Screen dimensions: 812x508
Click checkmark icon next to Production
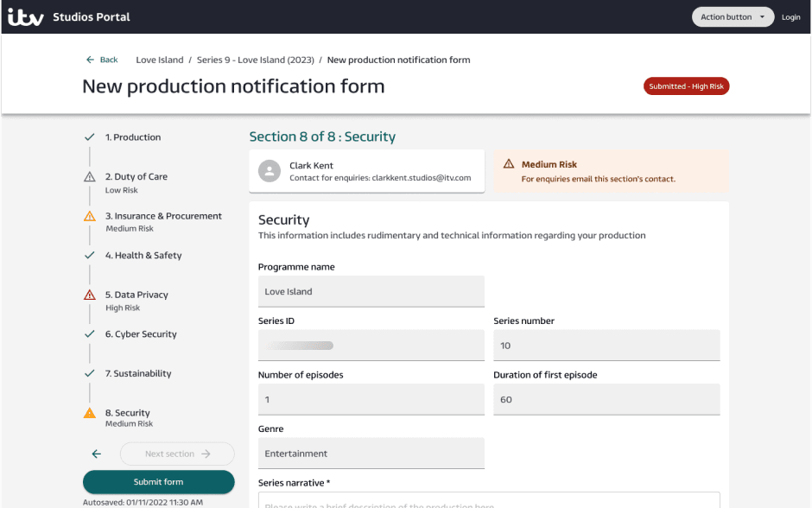click(x=90, y=137)
